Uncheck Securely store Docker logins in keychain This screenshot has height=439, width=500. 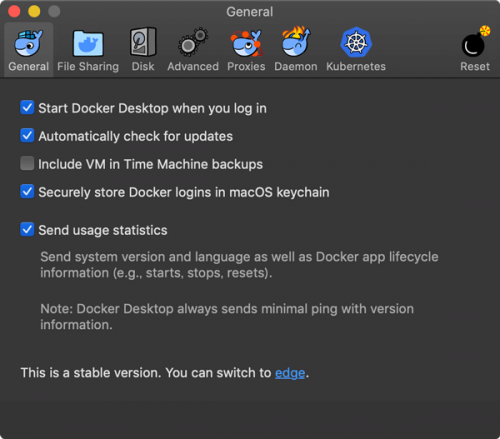27,192
